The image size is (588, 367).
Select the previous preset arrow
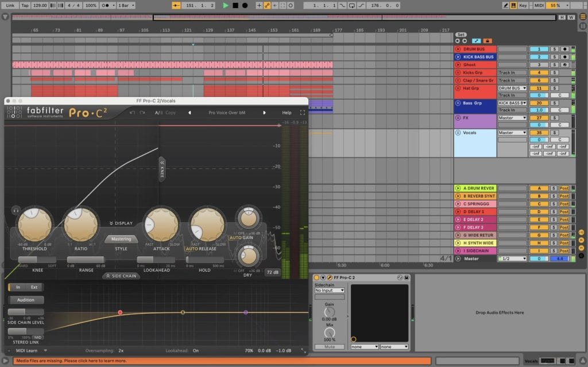point(189,113)
